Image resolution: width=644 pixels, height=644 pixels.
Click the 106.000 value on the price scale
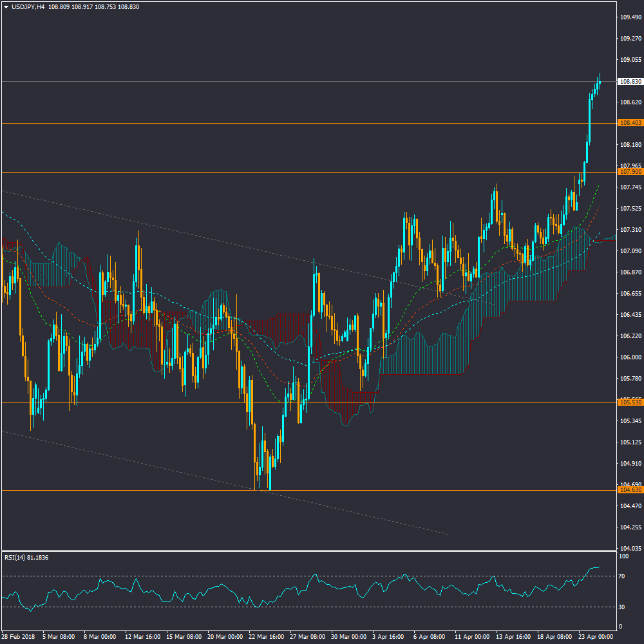(x=629, y=357)
